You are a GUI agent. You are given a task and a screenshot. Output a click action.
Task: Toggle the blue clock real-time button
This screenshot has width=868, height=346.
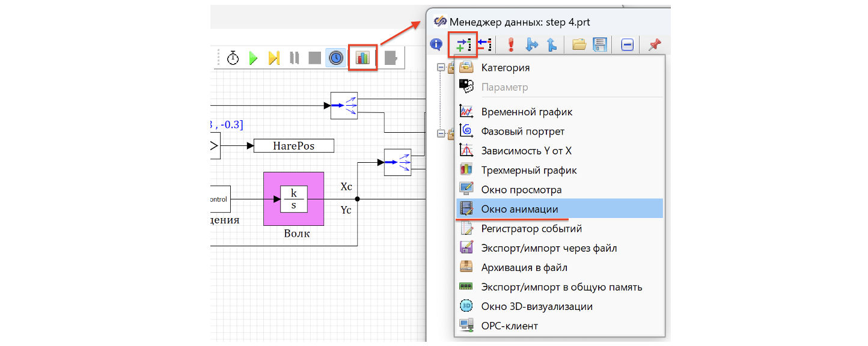(x=336, y=58)
